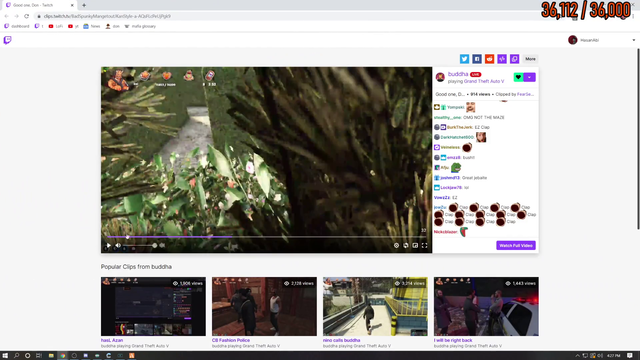Open the yt bookmark
640x360 pixels.
point(73,26)
